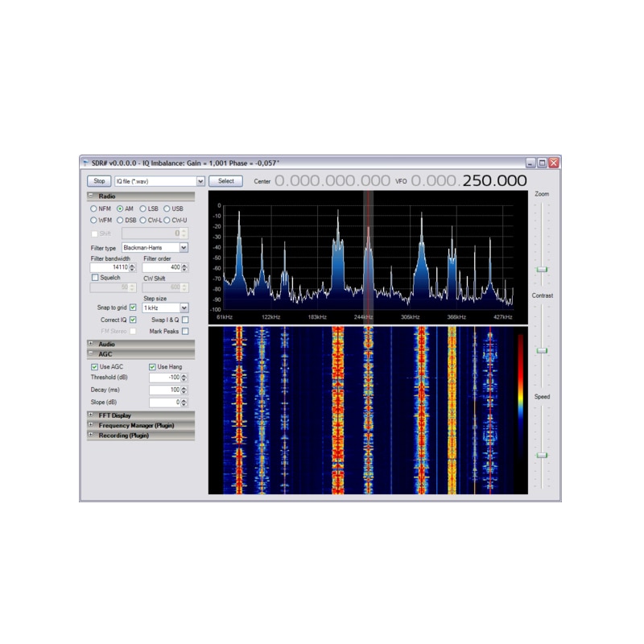Select USB demodulation mode
Screen dimensions: 644x644
point(167,208)
